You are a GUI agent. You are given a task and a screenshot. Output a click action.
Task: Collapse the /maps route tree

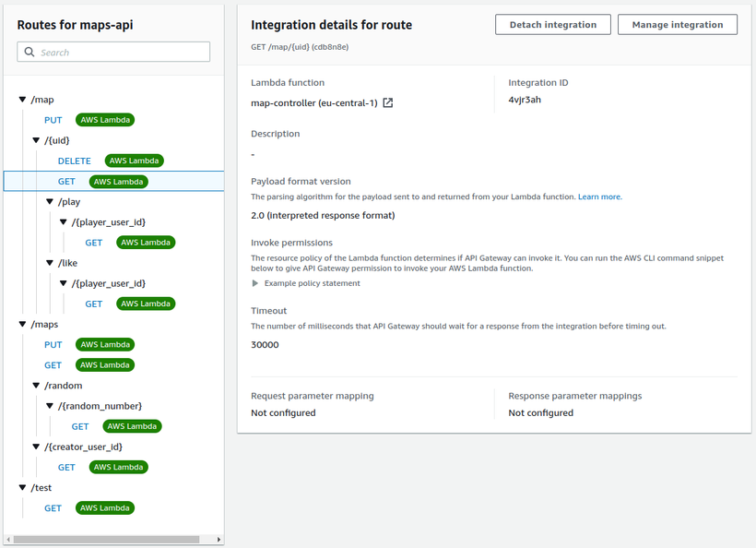(22, 324)
